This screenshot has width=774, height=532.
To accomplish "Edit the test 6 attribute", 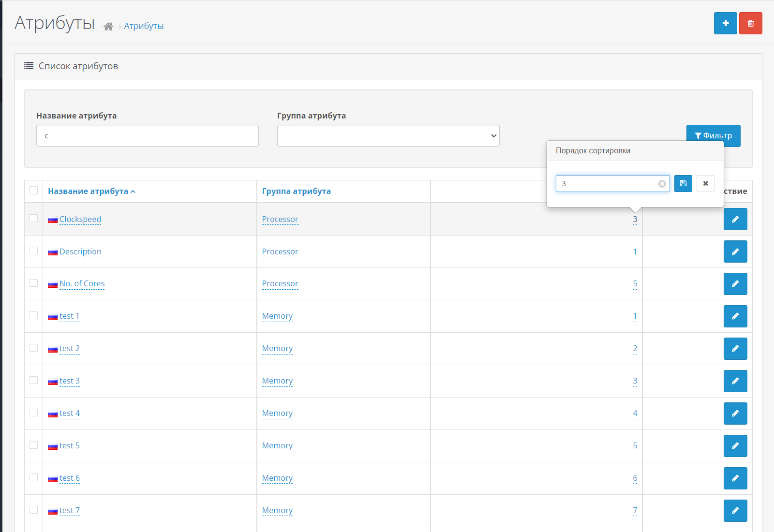I will coord(735,478).
